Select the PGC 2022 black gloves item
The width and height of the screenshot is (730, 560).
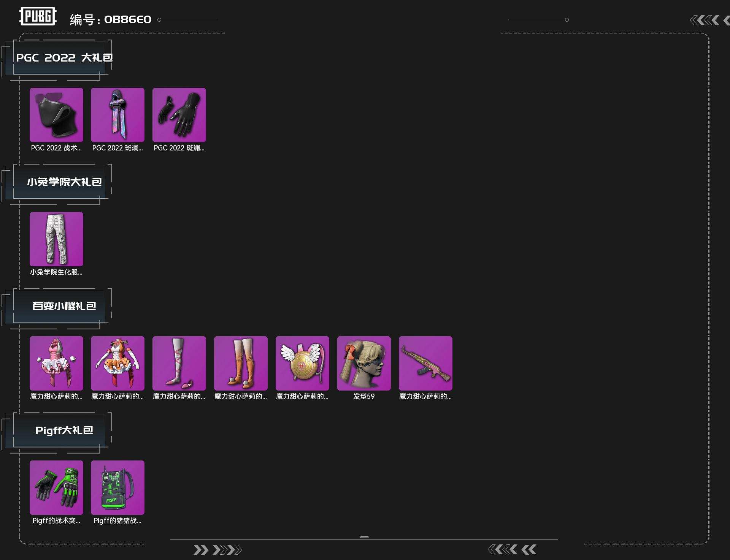(x=179, y=115)
